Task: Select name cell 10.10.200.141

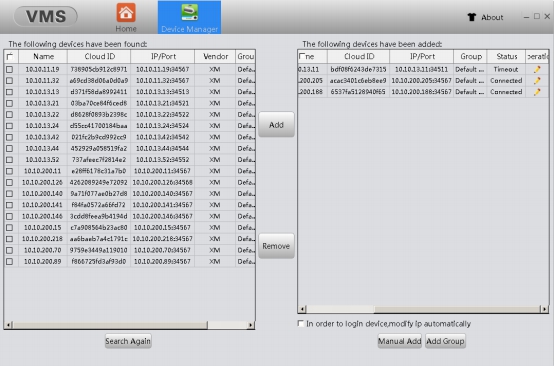Action: [42, 205]
